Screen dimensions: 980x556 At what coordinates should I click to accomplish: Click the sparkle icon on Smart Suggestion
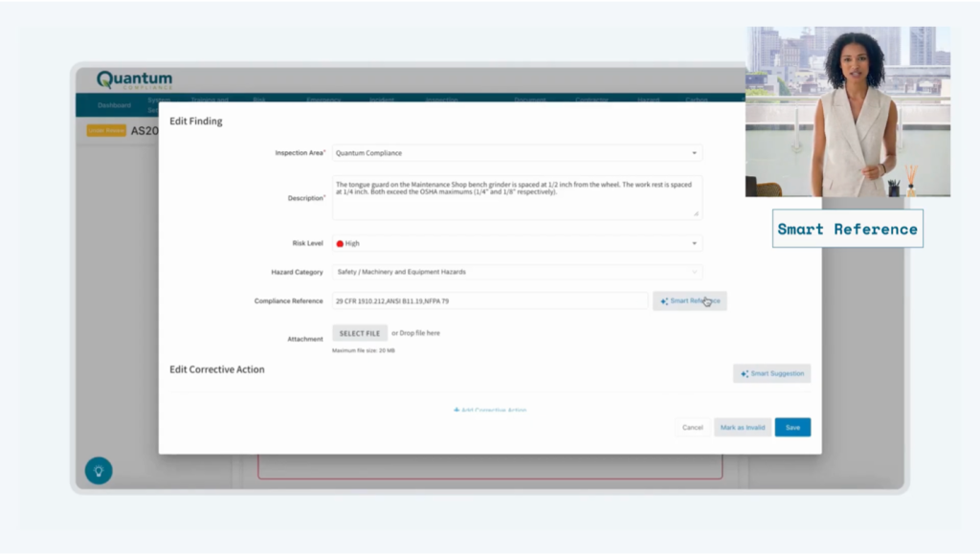(x=744, y=374)
